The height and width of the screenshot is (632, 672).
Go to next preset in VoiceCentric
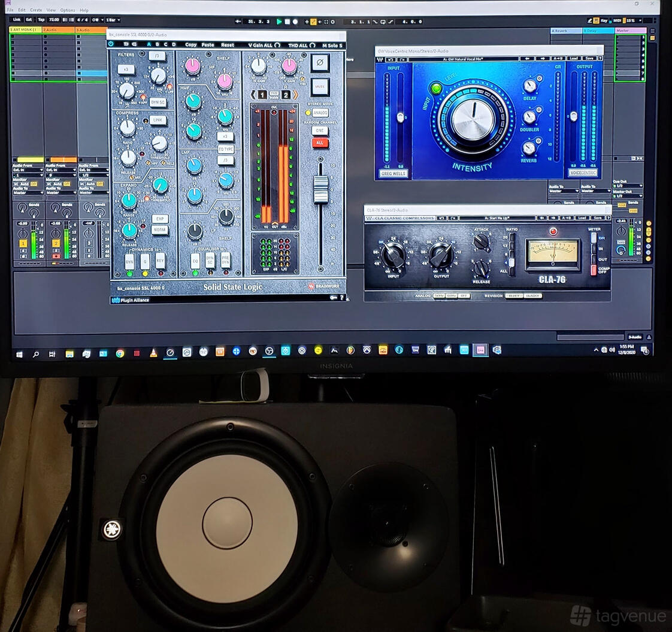click(x=543, y=58)
